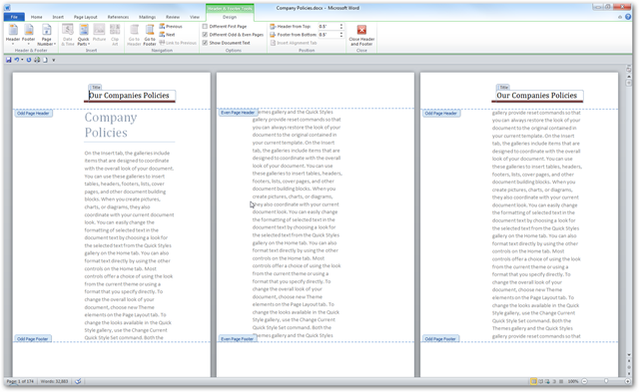This screenshot has height=392, width=639.
Task: Click the 100% zoom level
Action: point(573,381)
